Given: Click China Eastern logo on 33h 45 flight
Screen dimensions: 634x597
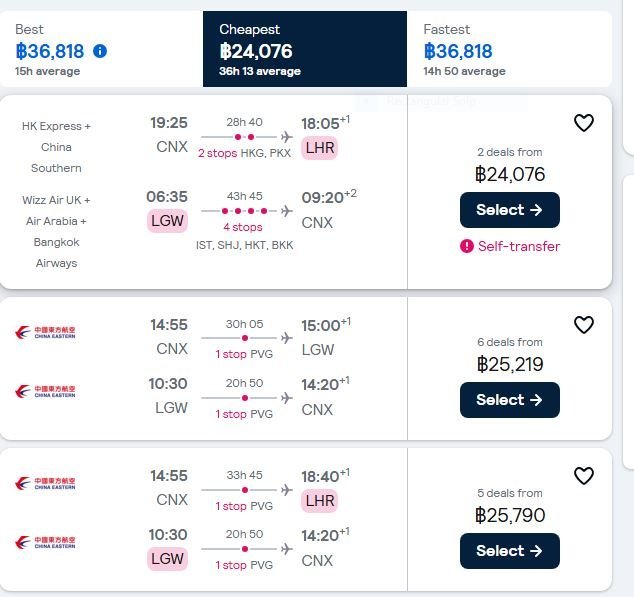Looking at the screenshot, I should point(45,483).
